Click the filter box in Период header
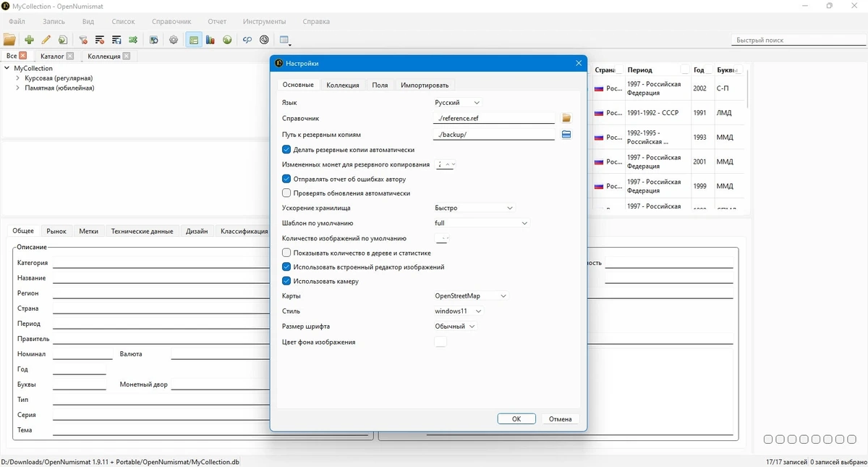868x467 pixels. (684, 70)
